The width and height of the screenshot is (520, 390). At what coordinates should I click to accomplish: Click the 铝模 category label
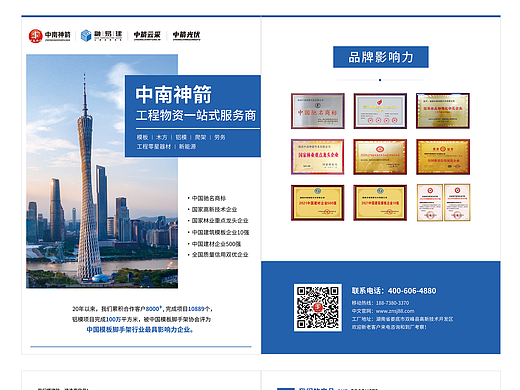pyautogui.click(x=181, y=137)
